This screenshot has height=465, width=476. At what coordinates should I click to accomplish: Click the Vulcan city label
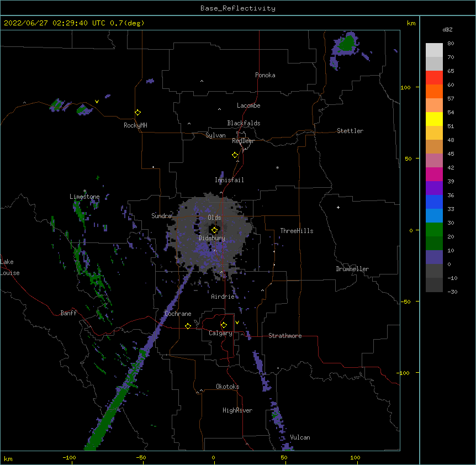point(300,437)
